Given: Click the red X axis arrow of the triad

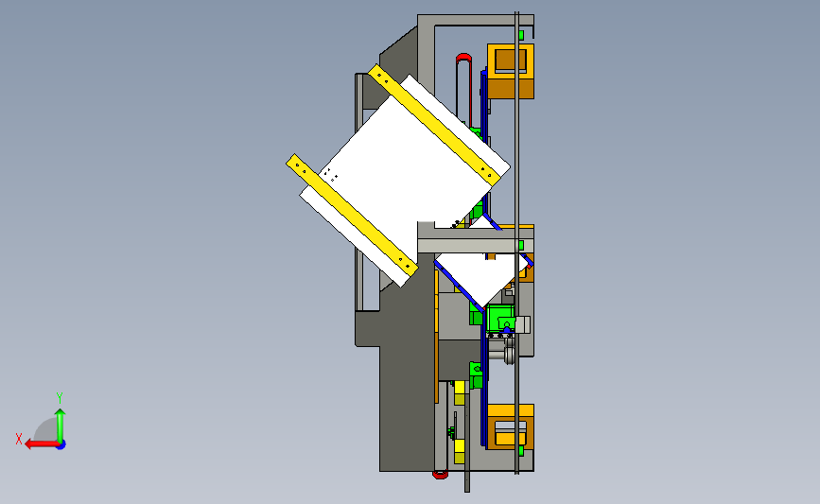Looking at the screenshot, I should pos(41,444).
